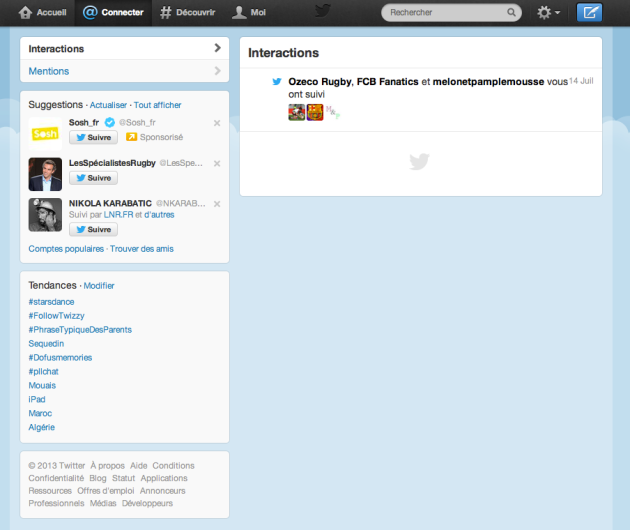Viewport: 630px width, 530px height.
Task: Click Actualiser to refresh suggestions
Action: 108,105
